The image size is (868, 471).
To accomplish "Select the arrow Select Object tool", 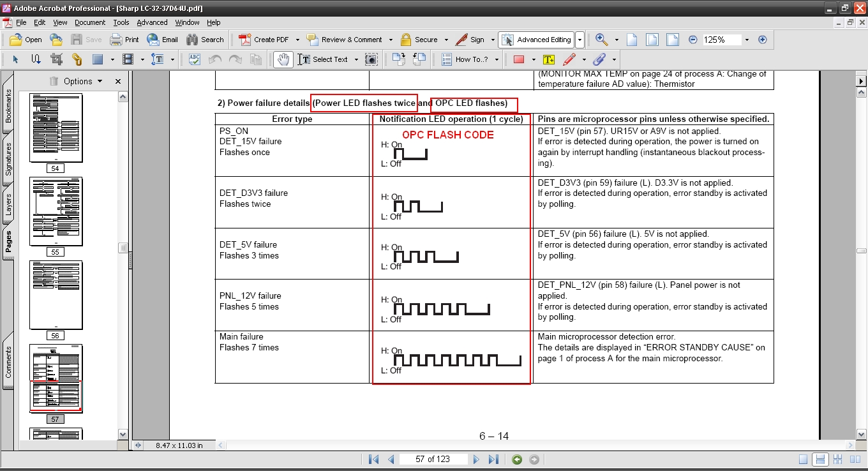I will pyautogui.click(x=16, y=59).
